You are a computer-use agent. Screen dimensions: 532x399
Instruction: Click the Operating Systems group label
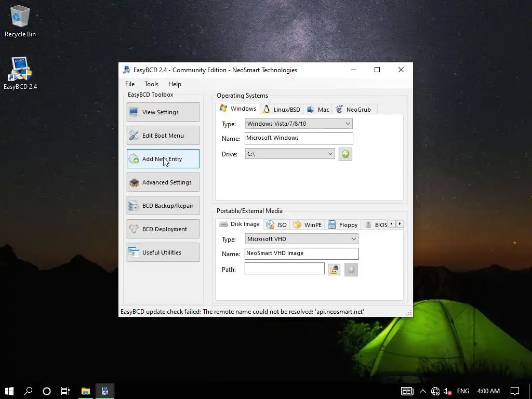242,96
